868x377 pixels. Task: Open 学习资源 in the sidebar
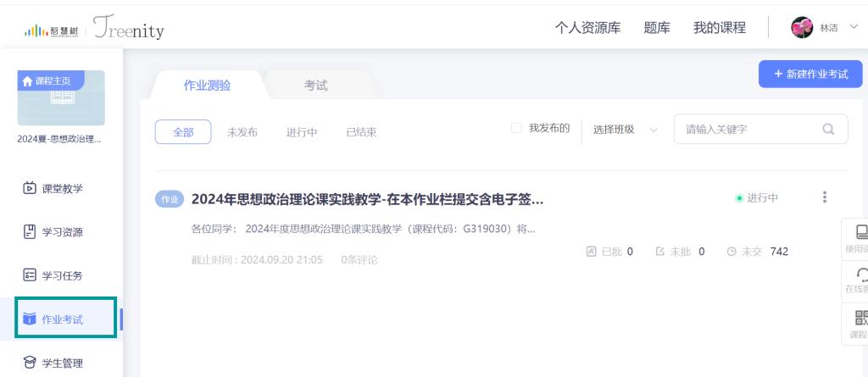(53, 232)
